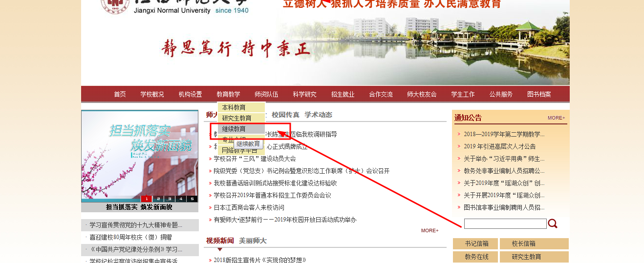This screenshot has width=644, height=263.
Task: Switch to the 校园传真 tab
Action: pyautogui.click(x=286, y=115)
